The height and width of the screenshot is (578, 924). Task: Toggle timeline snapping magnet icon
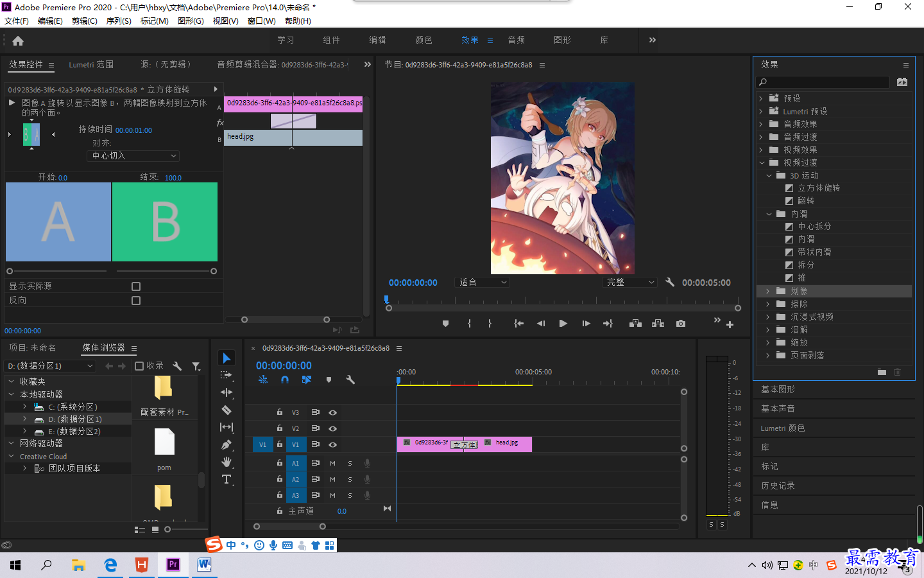(x=285, y=380)
